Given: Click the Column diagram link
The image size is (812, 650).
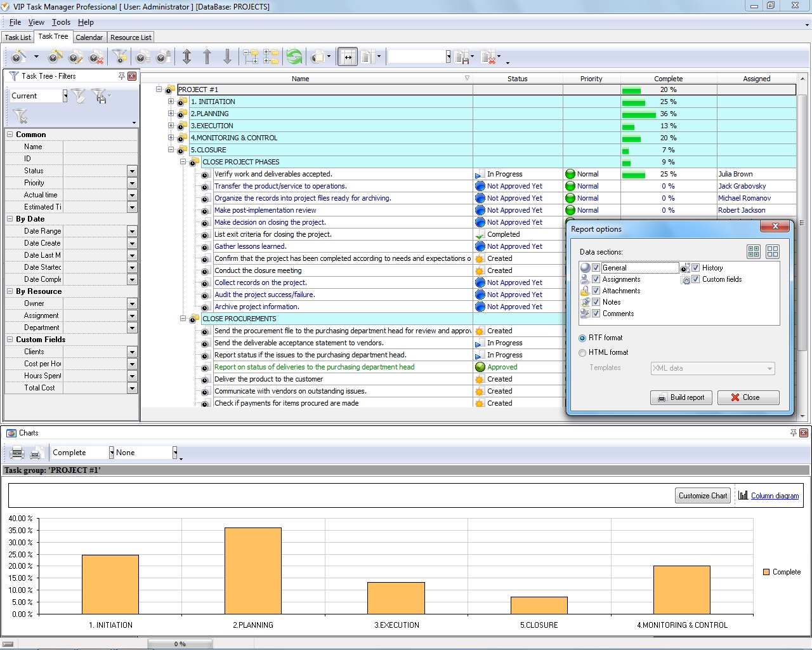Looking at the screenshot, I should coord(775,496).
